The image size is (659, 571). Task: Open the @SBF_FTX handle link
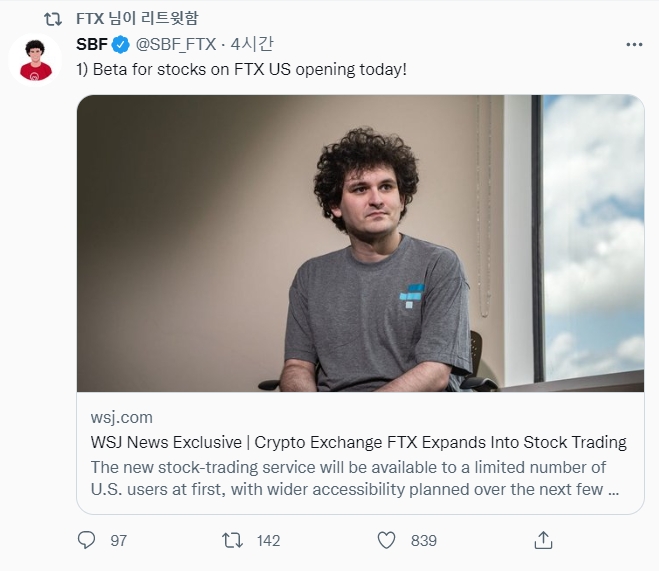pos(176,44)
